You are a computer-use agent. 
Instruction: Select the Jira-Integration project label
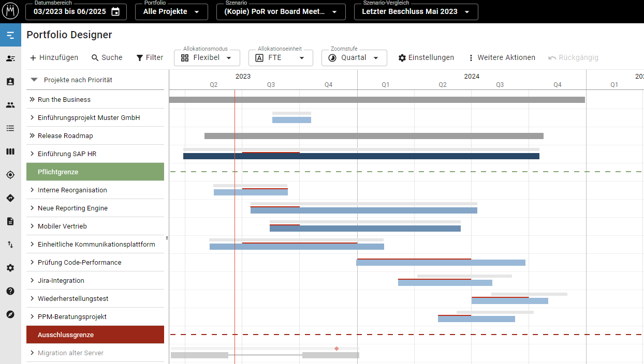[x=61, y=280]
